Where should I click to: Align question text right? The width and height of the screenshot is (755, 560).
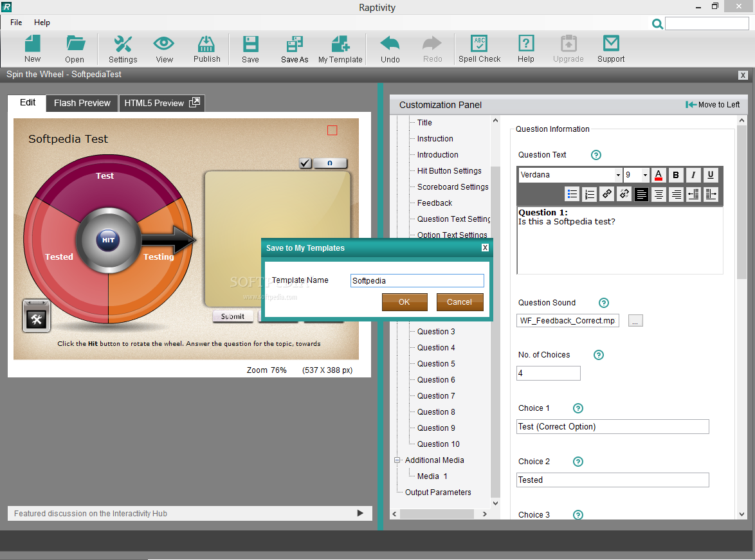[x=676, y=194]
